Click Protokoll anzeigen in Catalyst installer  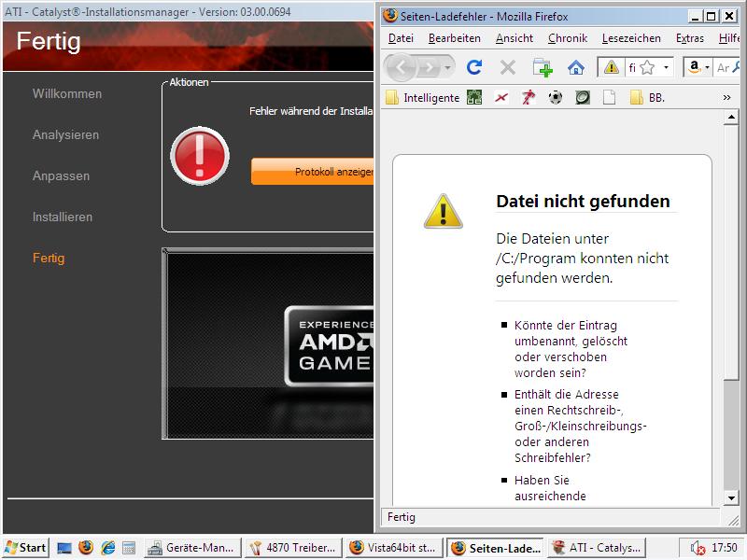[x=313, y=172]
